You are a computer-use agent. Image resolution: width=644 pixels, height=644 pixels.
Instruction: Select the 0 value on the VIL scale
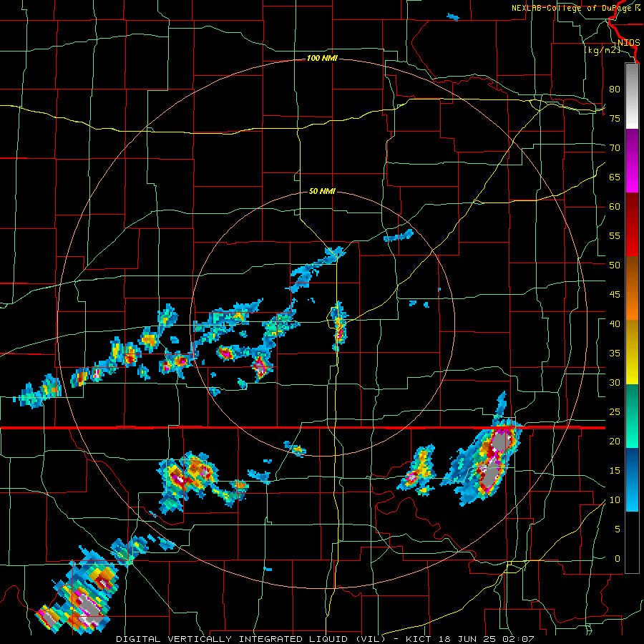coord(618,559)
